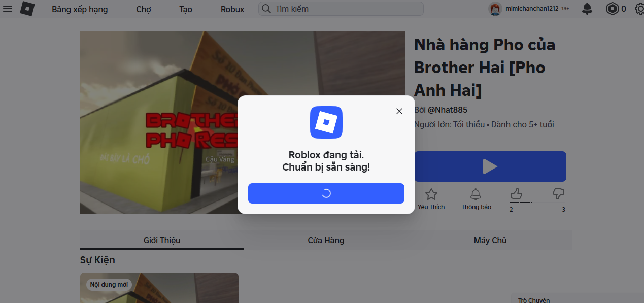Open the Robux menu item
644x303 pixels.
pos(232,9)
